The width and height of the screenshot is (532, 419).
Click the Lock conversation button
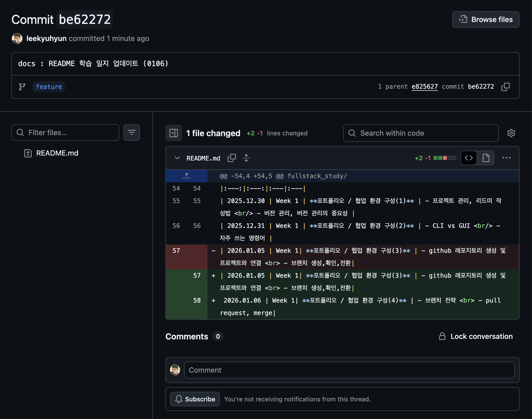coord(476,336)
